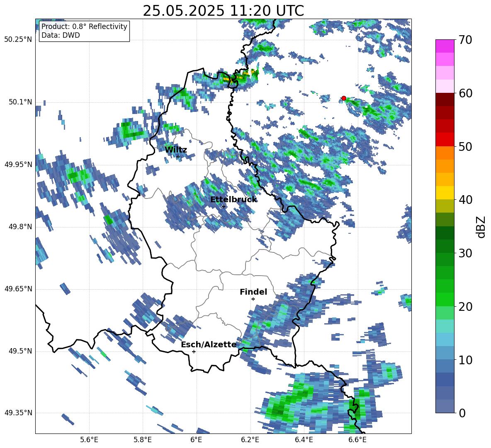Click the Findel location label
The width and height of the screenshot is (491, 448).
coord(253,292)
